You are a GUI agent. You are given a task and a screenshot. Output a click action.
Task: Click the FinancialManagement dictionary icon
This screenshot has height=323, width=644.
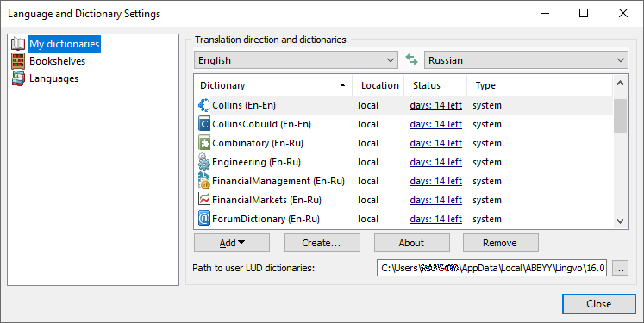click(x=204, y=181)
